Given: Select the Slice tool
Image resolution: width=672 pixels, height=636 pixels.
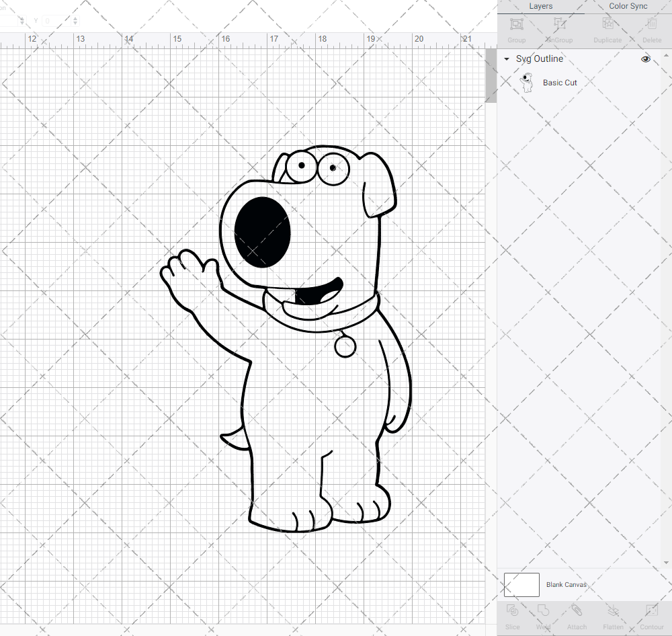Looking at the screenshot, I should click(512, 615).
